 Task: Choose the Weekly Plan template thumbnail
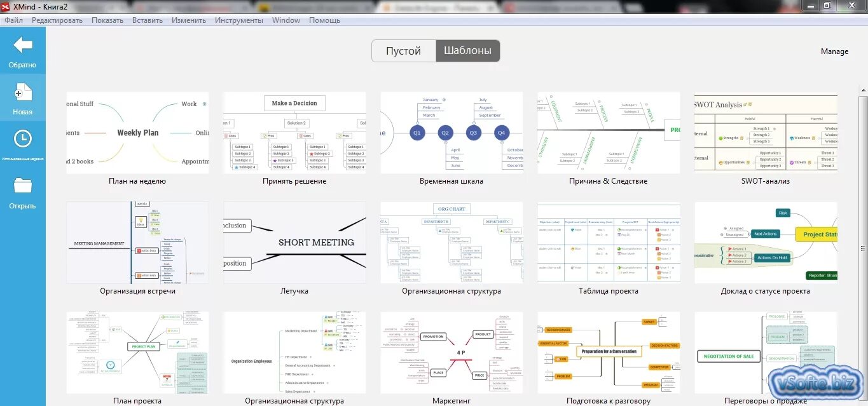137,133
